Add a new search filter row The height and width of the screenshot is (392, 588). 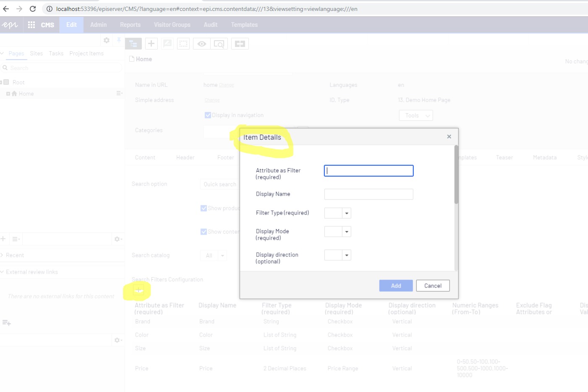[139, 290]
